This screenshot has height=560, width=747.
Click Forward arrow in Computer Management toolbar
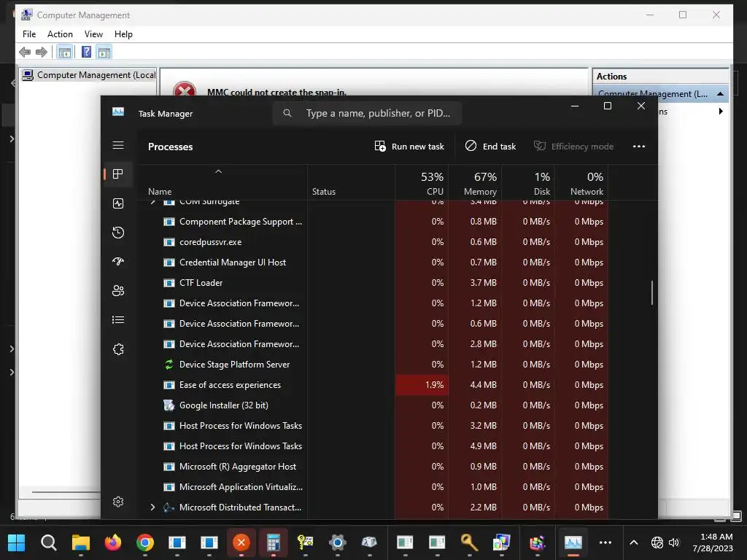[42, 52]
